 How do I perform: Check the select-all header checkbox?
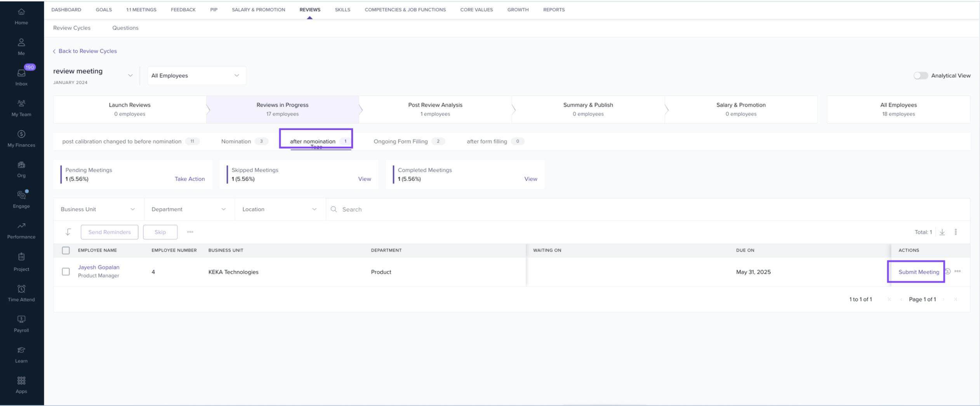point(66,250)
